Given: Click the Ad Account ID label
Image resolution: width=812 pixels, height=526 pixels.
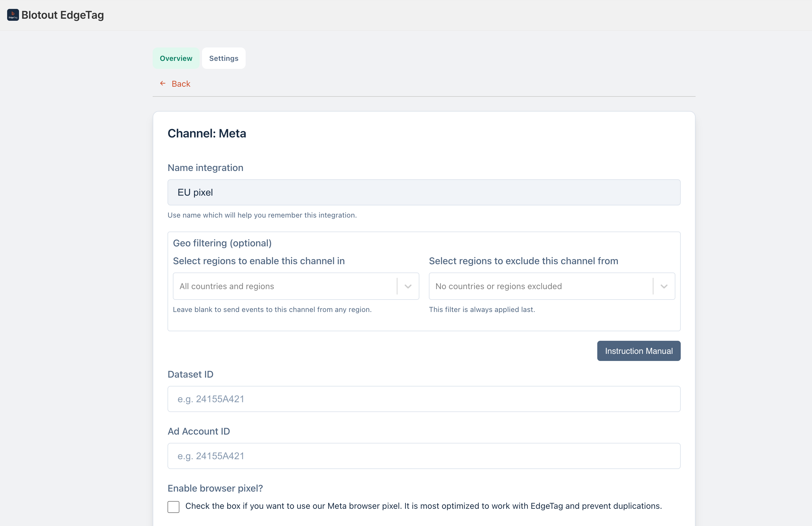Looking at the screenshot, I should 199,431.
